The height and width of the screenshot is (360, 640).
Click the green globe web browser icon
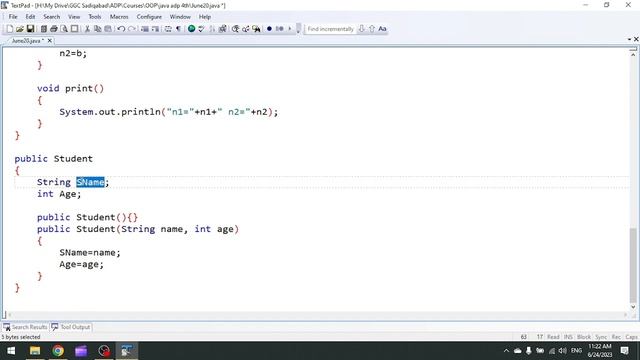point(191,29)
